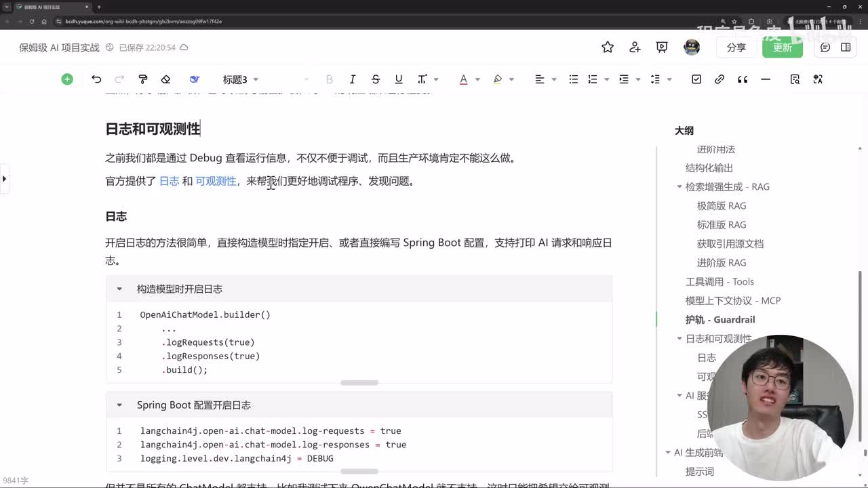Click the green insert plus button
868x488 pixels.
(67, 79)
